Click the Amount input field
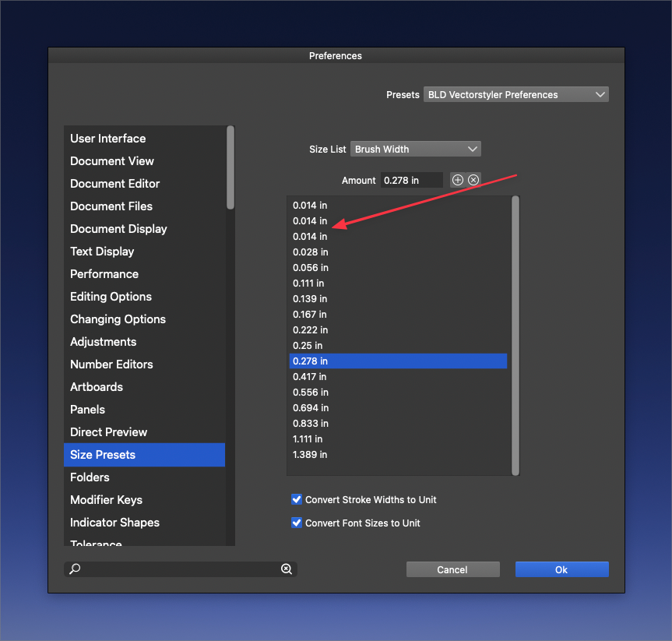Viewport: 672px width, 641px height. coord(412,180)
